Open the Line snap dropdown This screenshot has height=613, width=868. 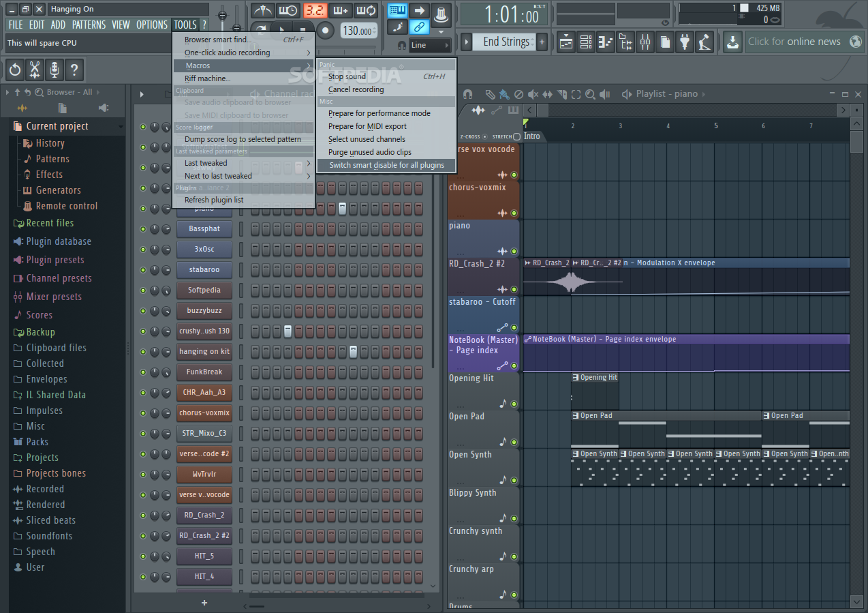point(430,45)
